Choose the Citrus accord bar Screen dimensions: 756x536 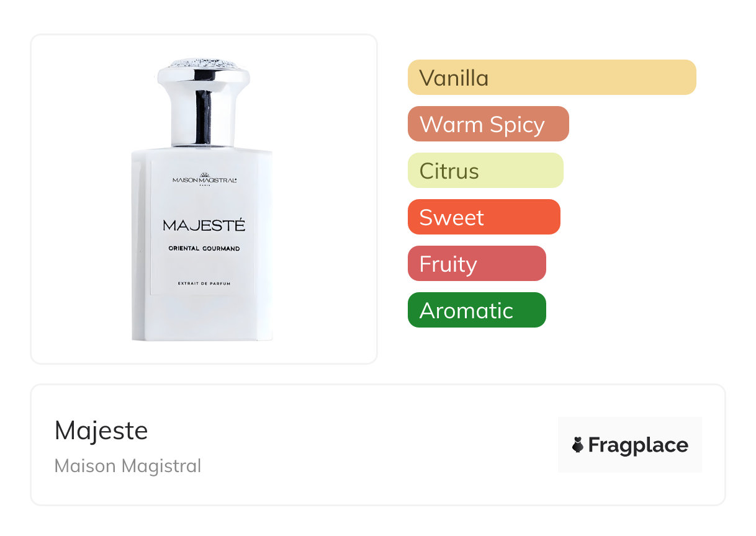485,171
